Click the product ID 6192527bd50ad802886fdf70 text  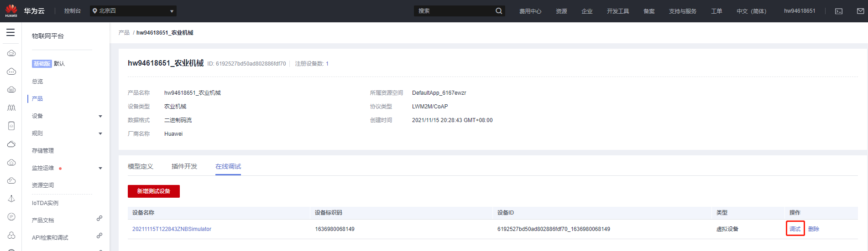(x=246, y=64)
